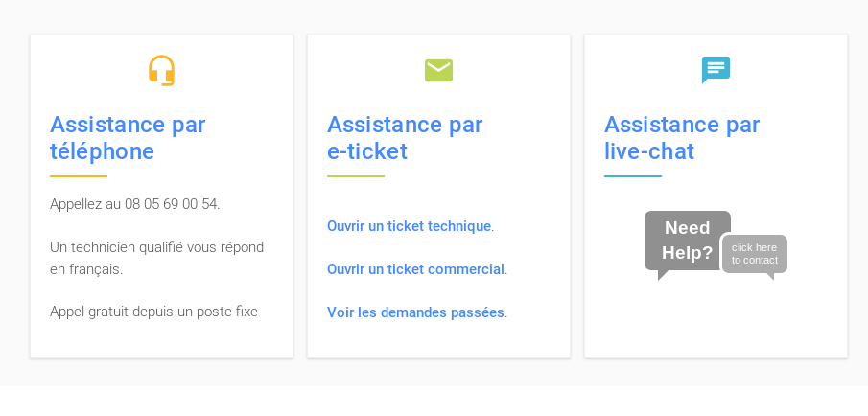The width and height of the screenshot is (868, 416).
Task: Click the blue underline below the live-chat heading
Action: click(633, 176)
